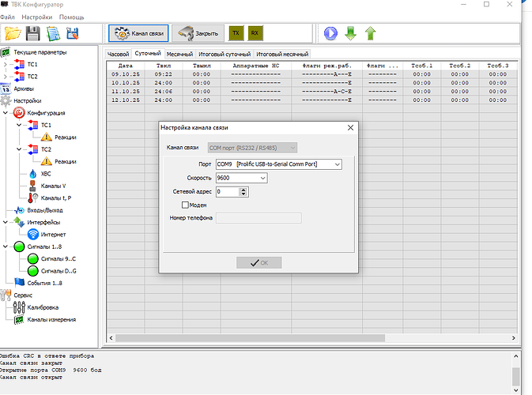Start with the blue play circle icon
Screen dimensions: 532x395
point(330,33)
